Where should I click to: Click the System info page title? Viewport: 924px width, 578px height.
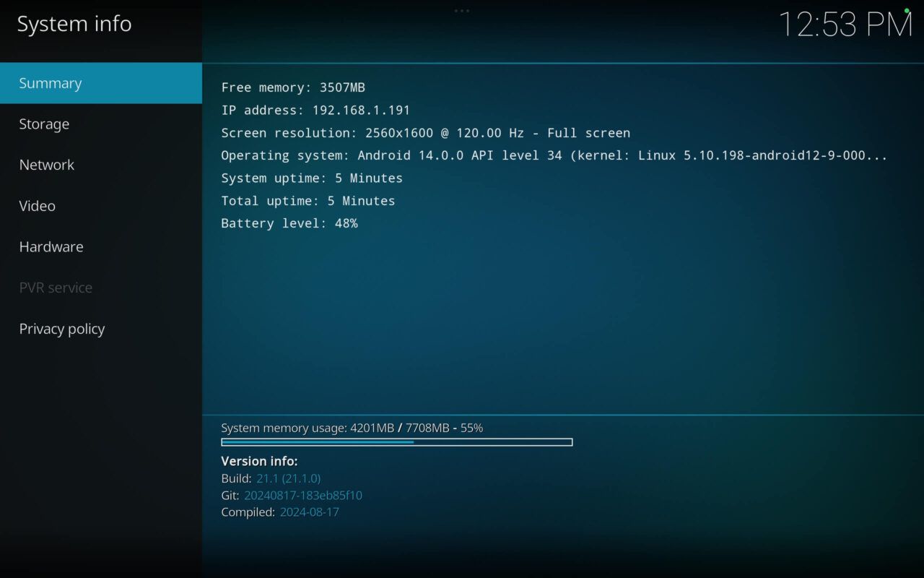pos(74,23)
